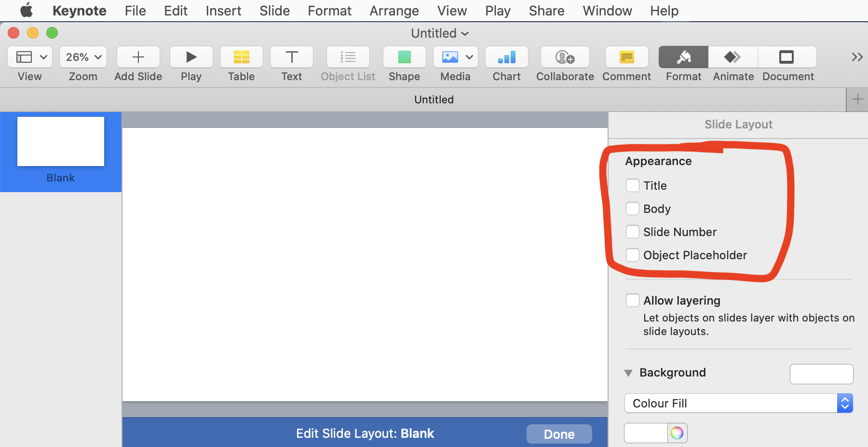Insert a chart with Chart icon
This screenshot has width=868, height=447.
(x=507, y=57)
